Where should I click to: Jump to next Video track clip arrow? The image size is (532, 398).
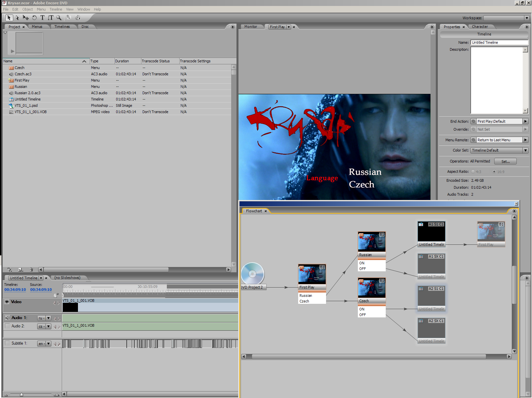coord(59,303)
